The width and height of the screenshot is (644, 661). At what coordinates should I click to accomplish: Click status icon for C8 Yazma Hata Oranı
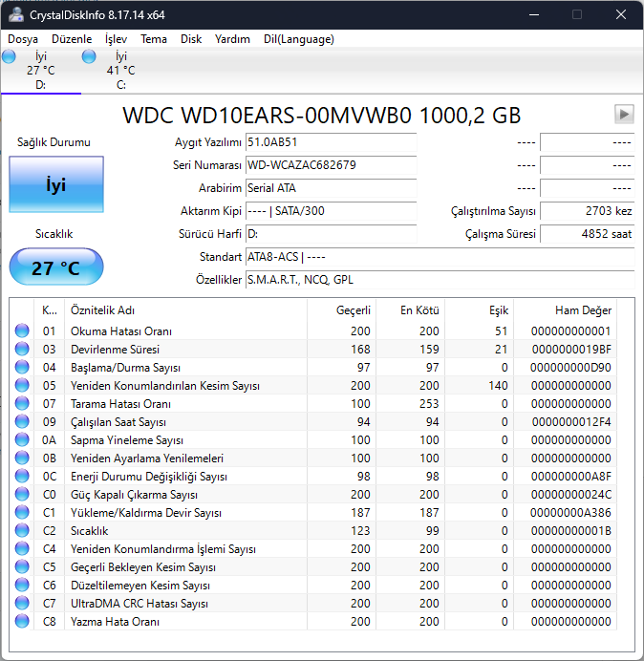click(22, 621)
